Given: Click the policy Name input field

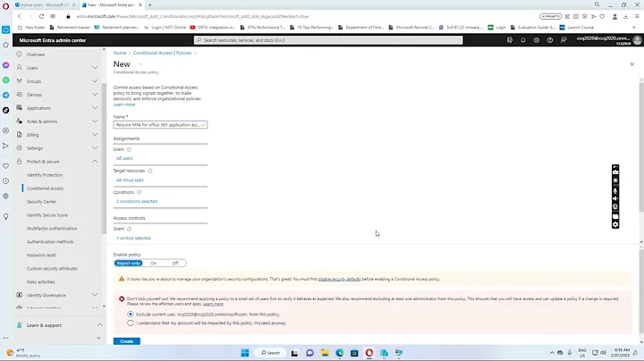Looking at the screenshot, I should tap(160, 125).
